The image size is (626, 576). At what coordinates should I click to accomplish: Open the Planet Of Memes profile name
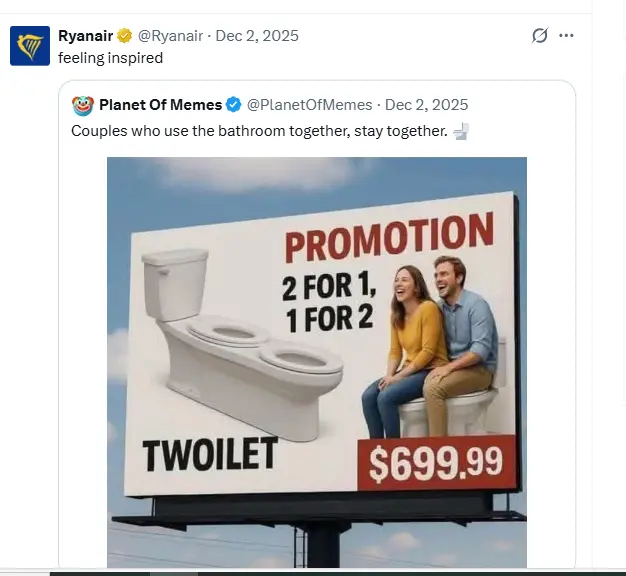[160, 105]
